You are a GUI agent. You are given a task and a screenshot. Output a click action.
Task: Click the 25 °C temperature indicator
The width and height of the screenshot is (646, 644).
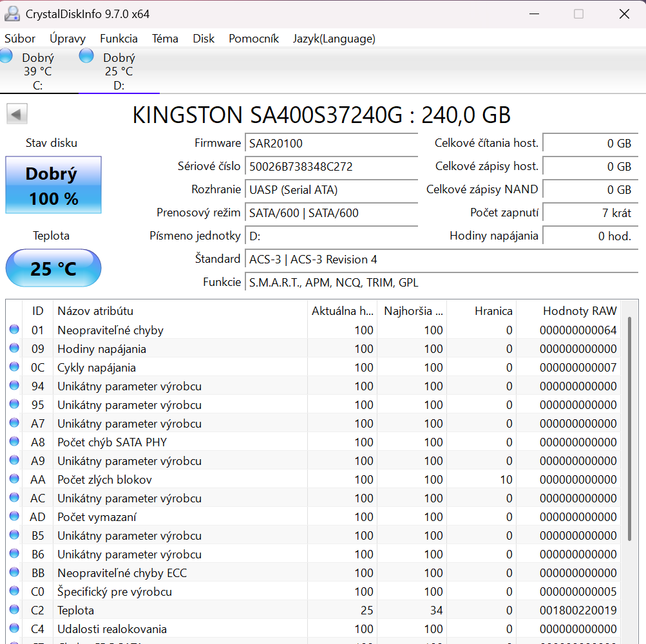pyautogui.click(x=53, y=268)
